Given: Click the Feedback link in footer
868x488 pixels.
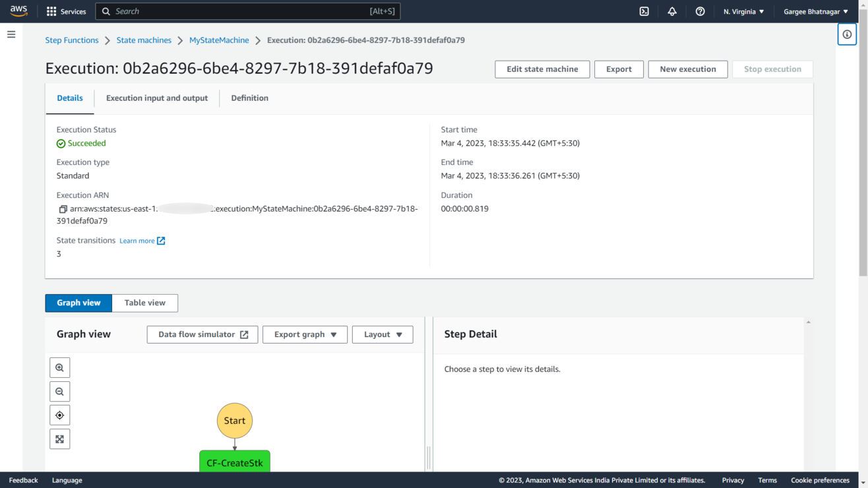Looking at the screenshot, I should pyautogui.click(x=23, y=480).
